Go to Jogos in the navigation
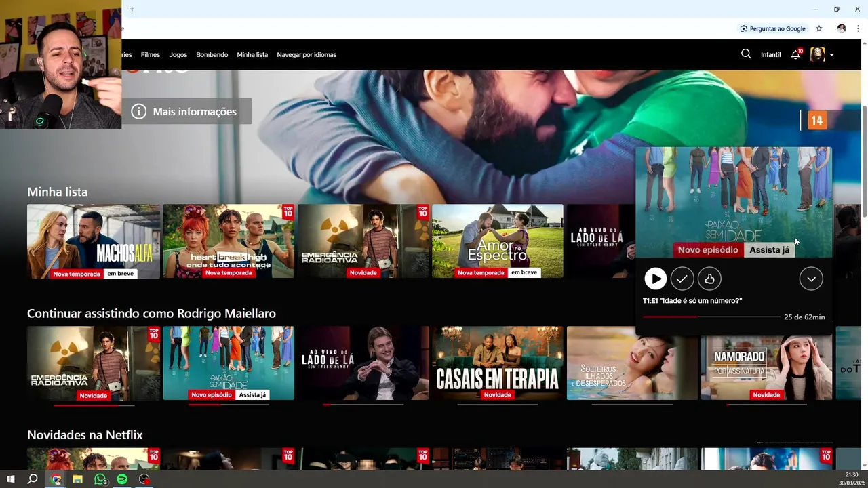 click(178, 54)
